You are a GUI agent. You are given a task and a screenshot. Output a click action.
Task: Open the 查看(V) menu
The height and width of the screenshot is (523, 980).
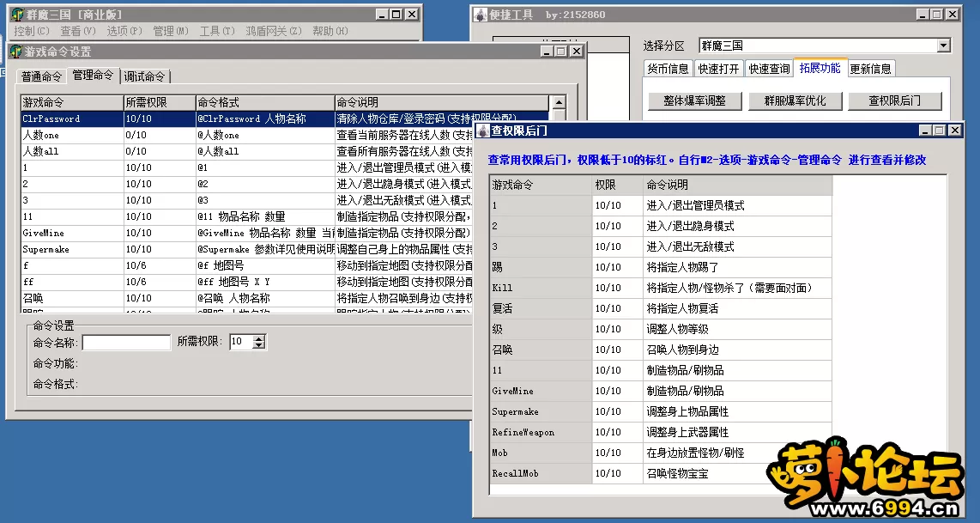pyautogui.click(x=78, y=31)
